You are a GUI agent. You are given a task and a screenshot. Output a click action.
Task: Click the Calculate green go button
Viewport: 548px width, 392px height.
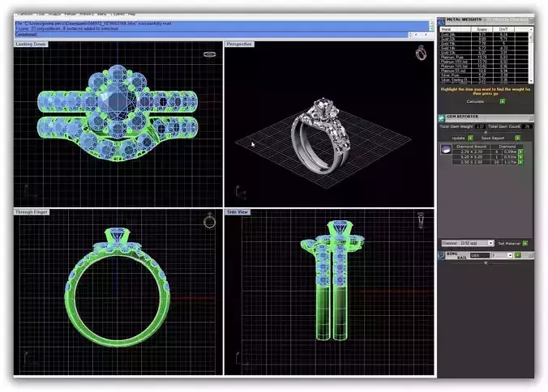[503, 101]
